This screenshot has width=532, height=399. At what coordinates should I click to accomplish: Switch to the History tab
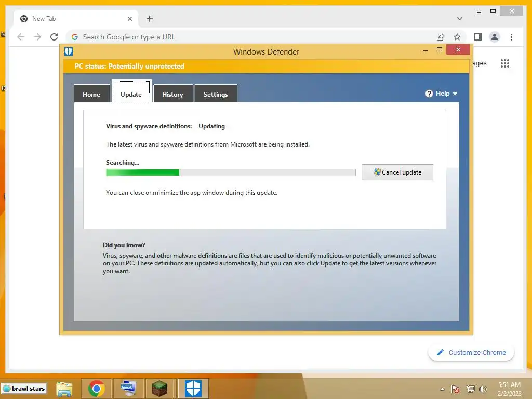(x=172, y=94)
